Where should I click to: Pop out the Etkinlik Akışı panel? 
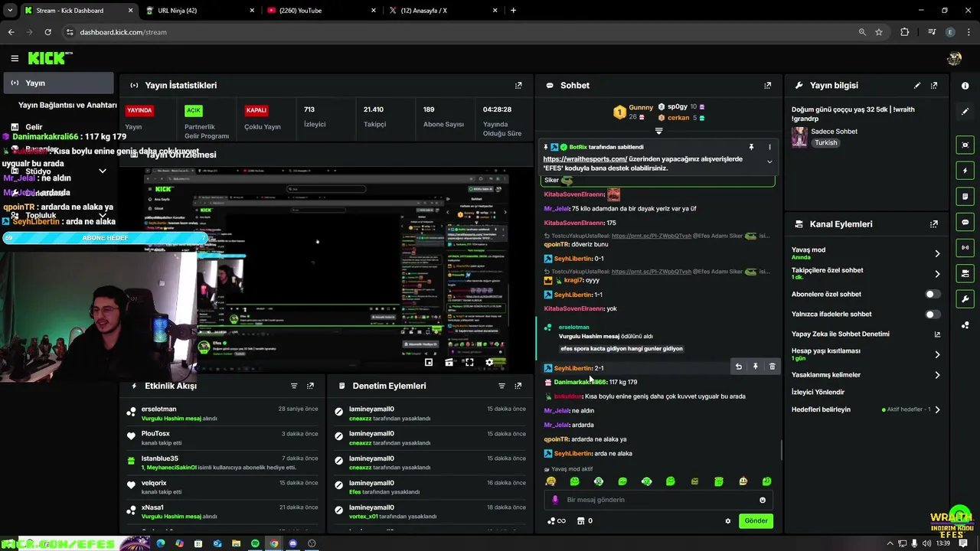click(310, 386)
